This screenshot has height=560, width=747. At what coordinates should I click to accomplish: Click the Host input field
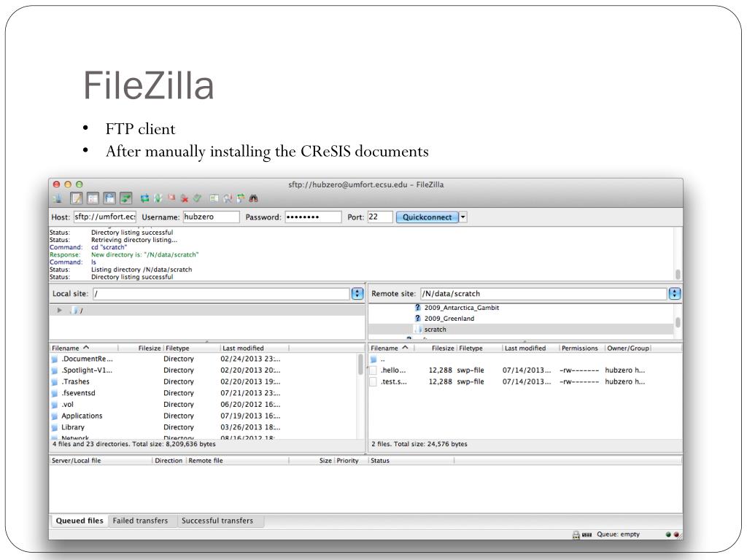(x=105, y=217)
